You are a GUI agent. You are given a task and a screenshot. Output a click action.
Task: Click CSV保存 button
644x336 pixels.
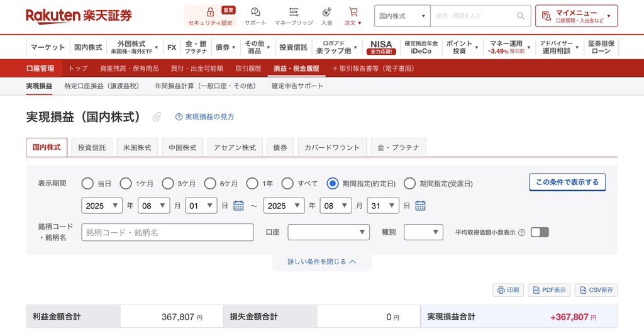(x=596, y=290)
